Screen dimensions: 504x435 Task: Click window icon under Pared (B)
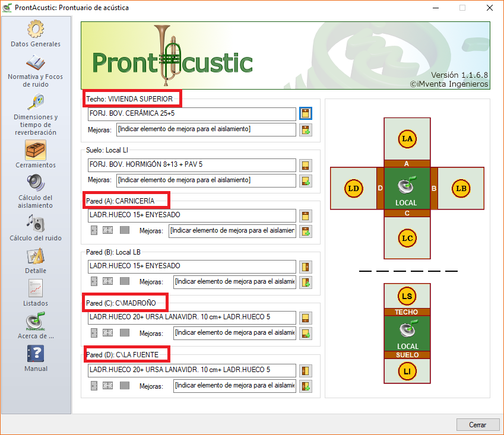tap(107, 281)
